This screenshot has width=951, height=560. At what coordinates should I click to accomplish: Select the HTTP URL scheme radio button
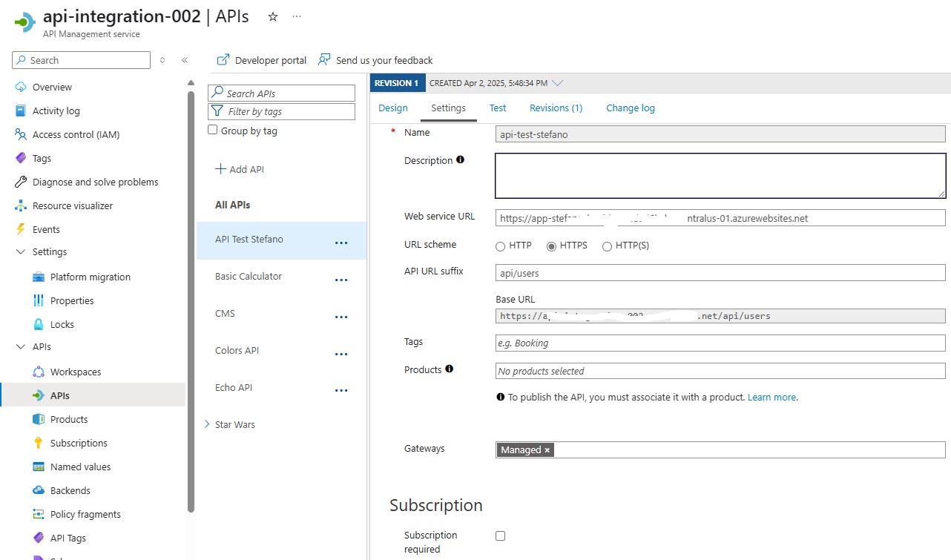point(501,246)
